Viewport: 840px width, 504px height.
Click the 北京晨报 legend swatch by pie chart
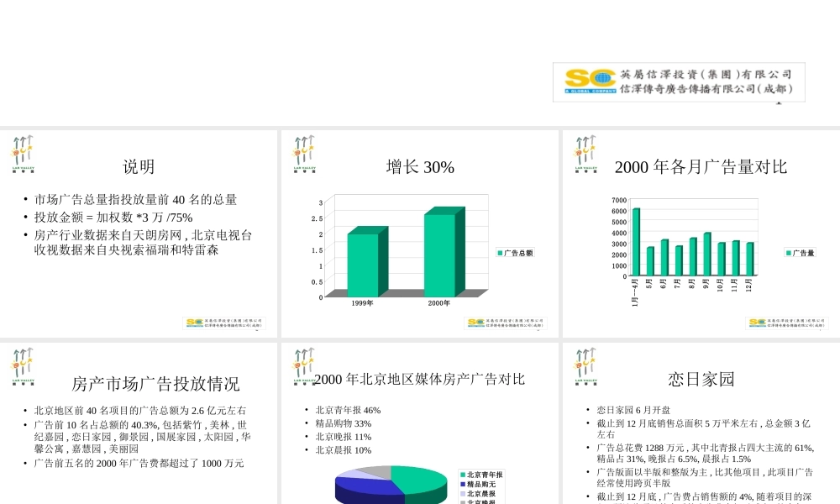[x=462, y=494]
